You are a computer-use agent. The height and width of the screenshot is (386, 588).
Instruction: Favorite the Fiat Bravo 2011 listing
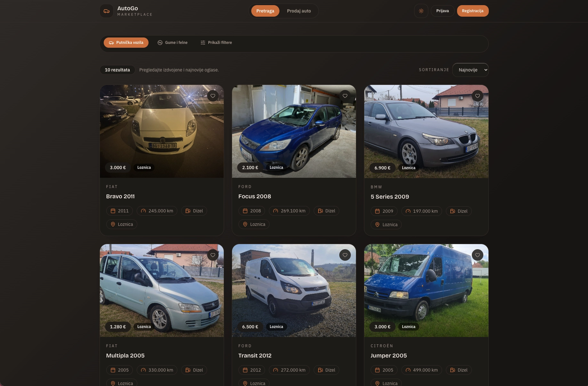[213, 96]
